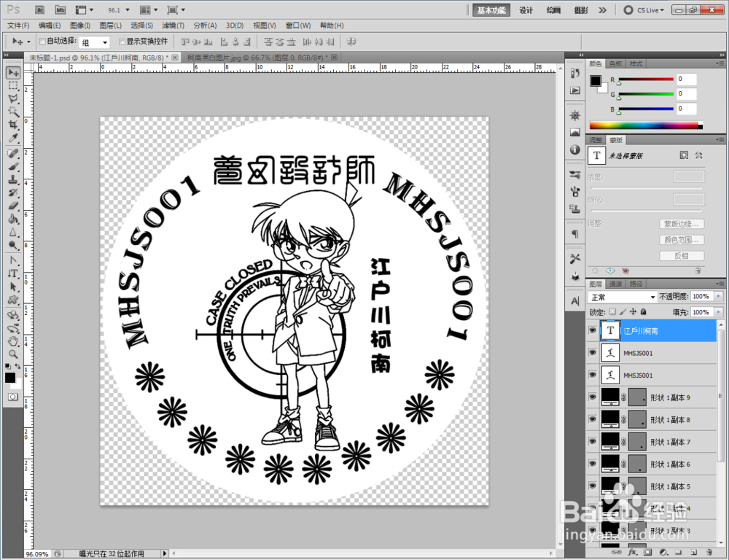The width and height of the screenshot is (729, 560).
Task: Select the Magic Wand tool
Action: [13, 112]
